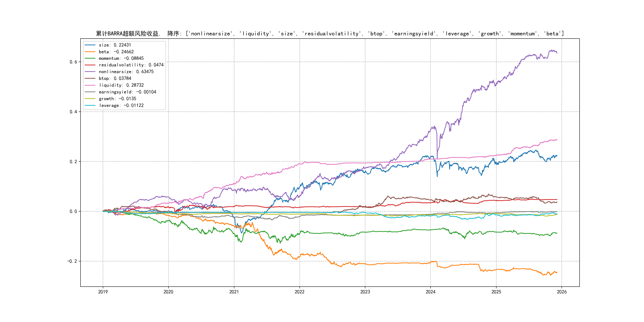Click the 0.4 y-axis tick label

[73, 112]
